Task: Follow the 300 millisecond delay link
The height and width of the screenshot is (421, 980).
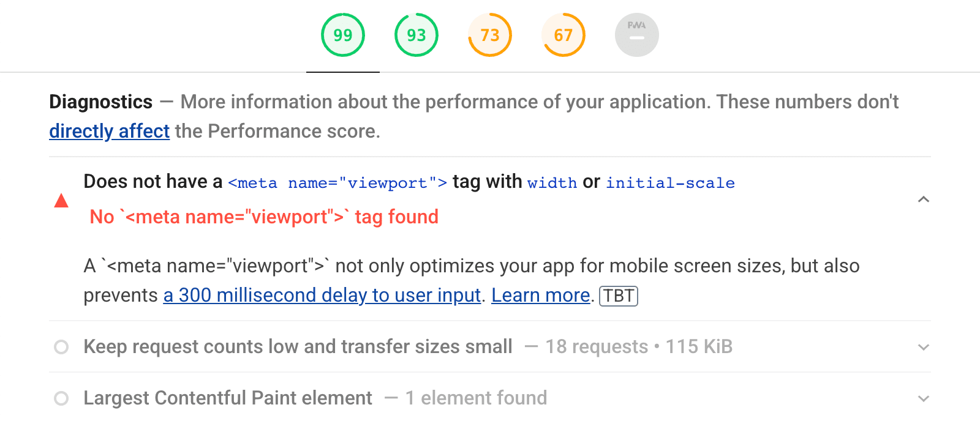Action: click(322, 295)
